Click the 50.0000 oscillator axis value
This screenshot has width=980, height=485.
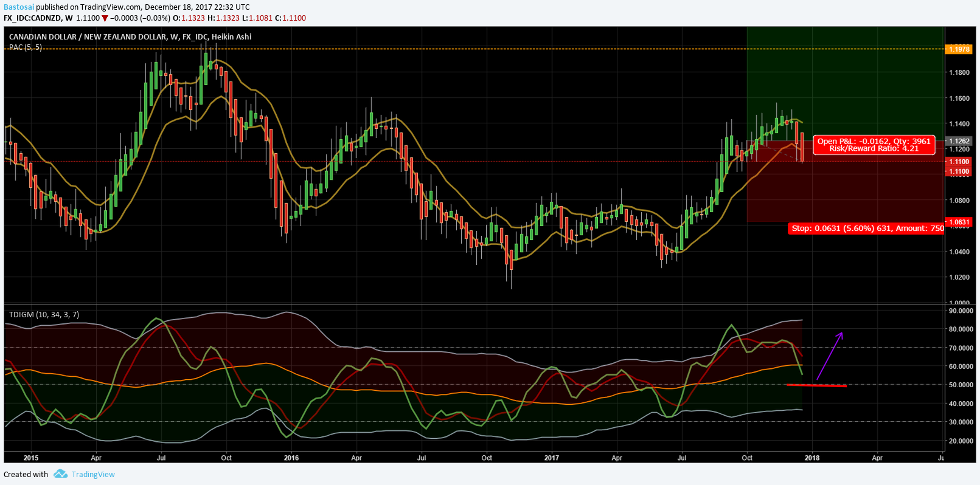961,385
